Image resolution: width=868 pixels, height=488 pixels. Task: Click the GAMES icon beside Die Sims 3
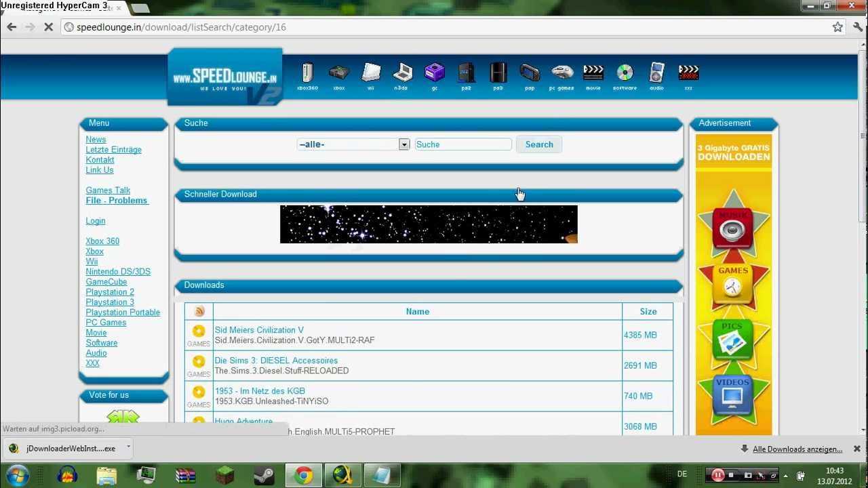199,365
